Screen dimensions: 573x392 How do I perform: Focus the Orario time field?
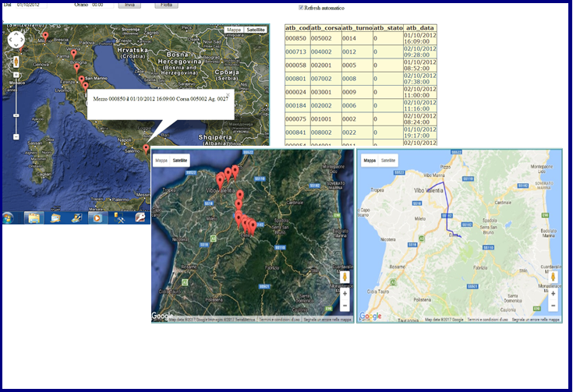click(x=102, y=5)
